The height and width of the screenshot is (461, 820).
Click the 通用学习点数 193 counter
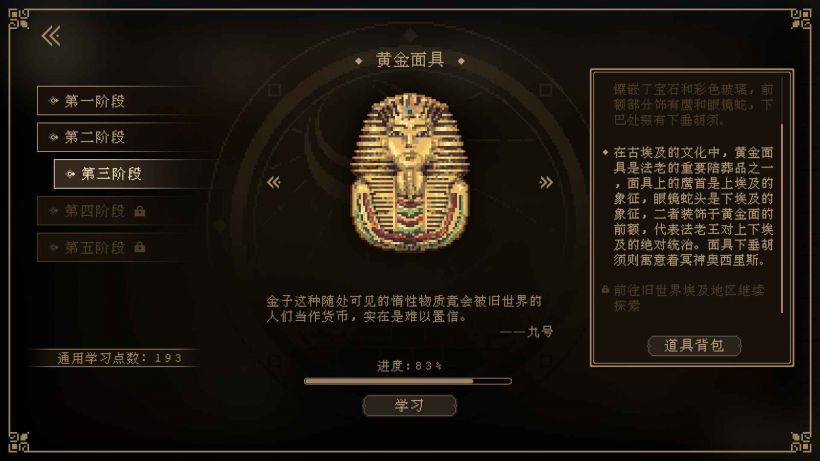click(120, 358)
